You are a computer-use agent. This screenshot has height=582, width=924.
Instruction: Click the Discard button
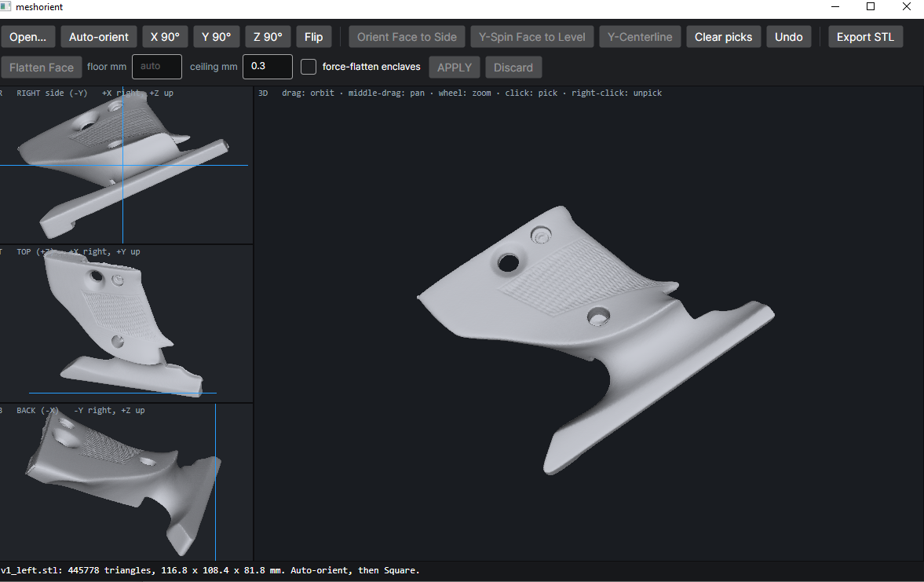coord(513,68)
